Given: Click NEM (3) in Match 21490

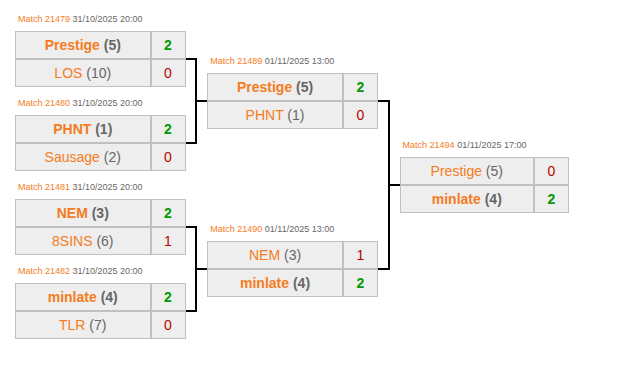Looking at the screenshot, I should coord(275,255).
